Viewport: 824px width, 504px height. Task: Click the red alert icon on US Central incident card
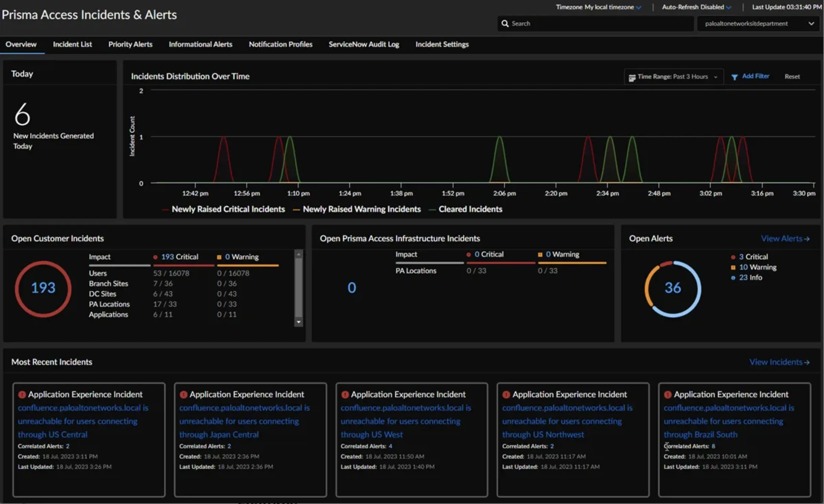click(x=22, y=394)
